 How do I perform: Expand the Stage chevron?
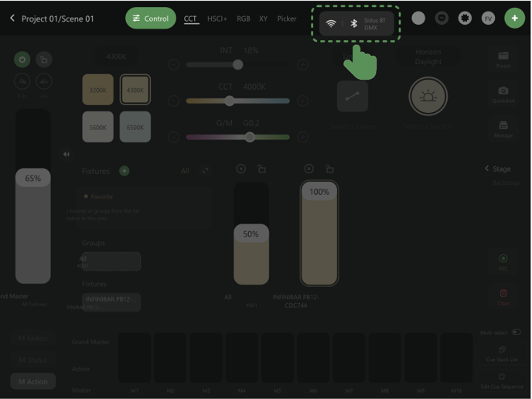click(x=487, y=169)
